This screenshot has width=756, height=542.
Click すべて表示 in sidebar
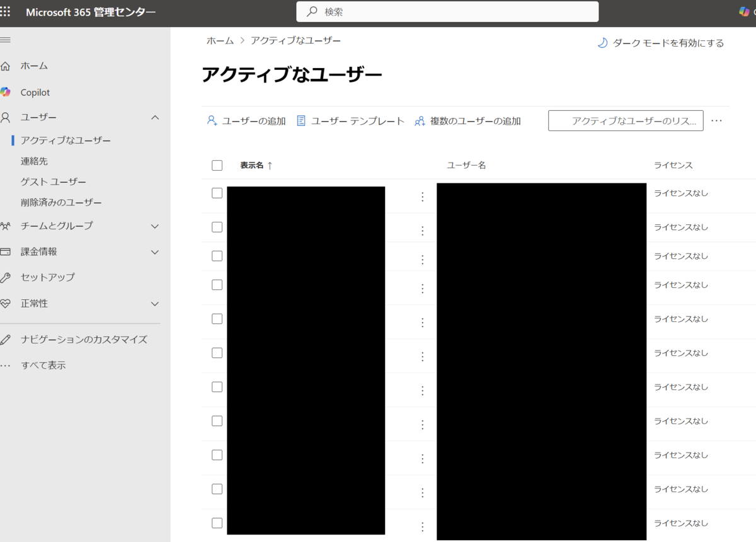coord(43,366)
